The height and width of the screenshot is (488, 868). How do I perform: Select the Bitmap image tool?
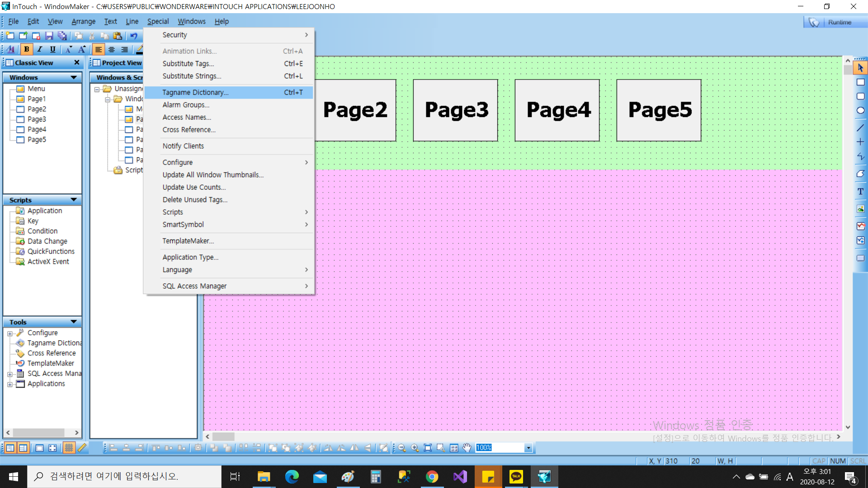coord(860,209)
